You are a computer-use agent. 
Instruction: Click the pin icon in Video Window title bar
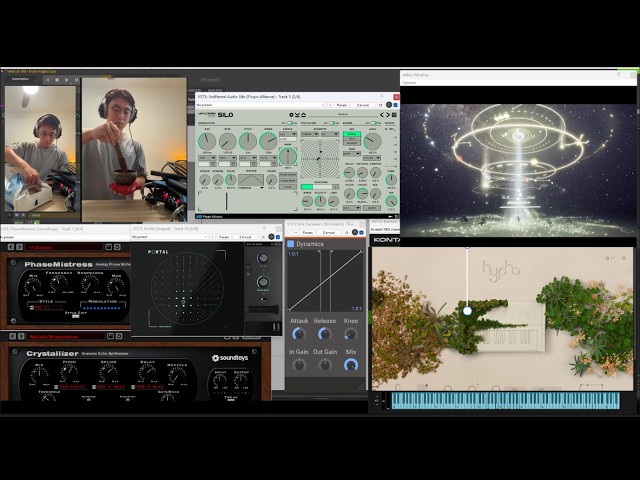(618, 75)
